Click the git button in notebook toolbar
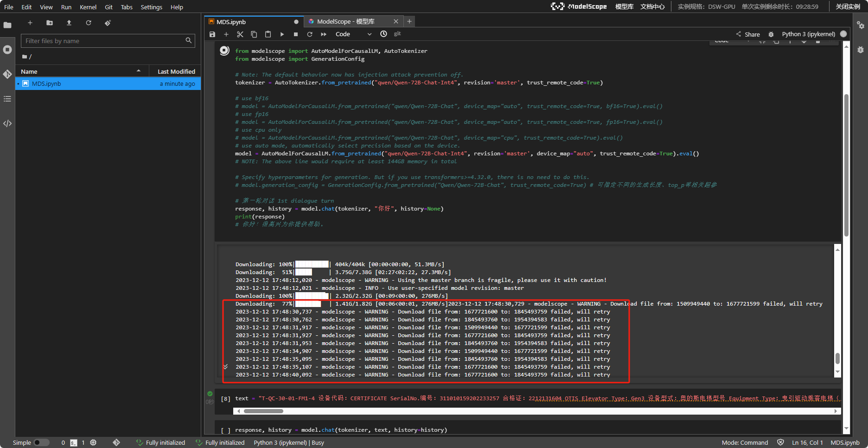The height and width of the screenshot is (448, 868). click(397, 34)
